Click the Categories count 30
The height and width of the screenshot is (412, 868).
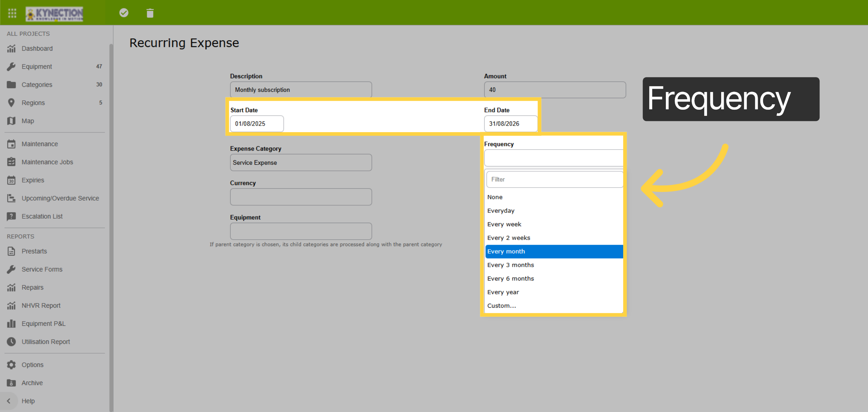99,85
